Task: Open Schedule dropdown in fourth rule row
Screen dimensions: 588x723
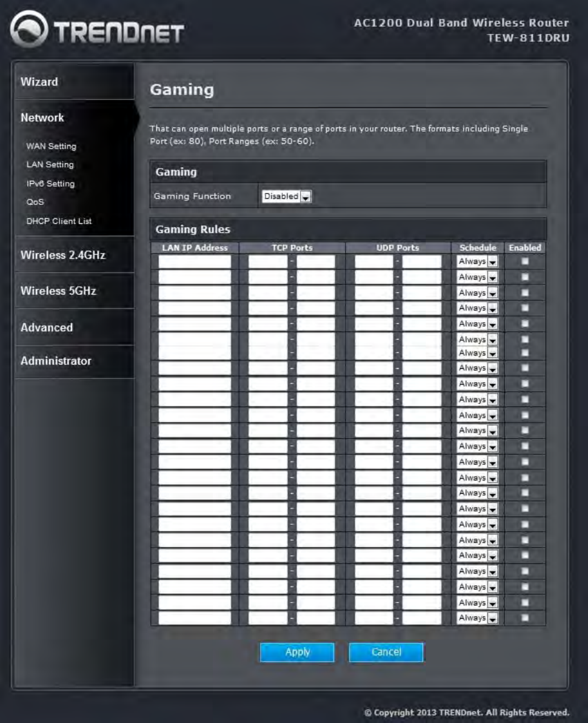Action: click(x=478, y=308)
